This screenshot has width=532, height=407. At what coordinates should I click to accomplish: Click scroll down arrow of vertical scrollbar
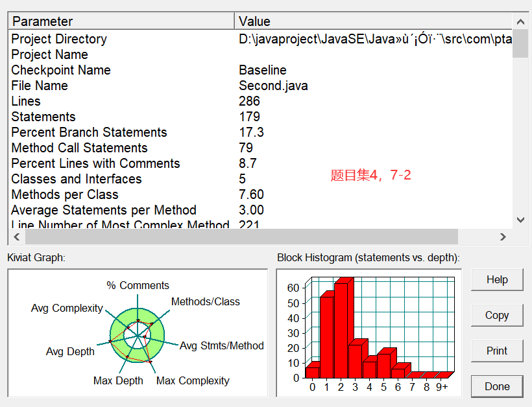click(520, 220)
